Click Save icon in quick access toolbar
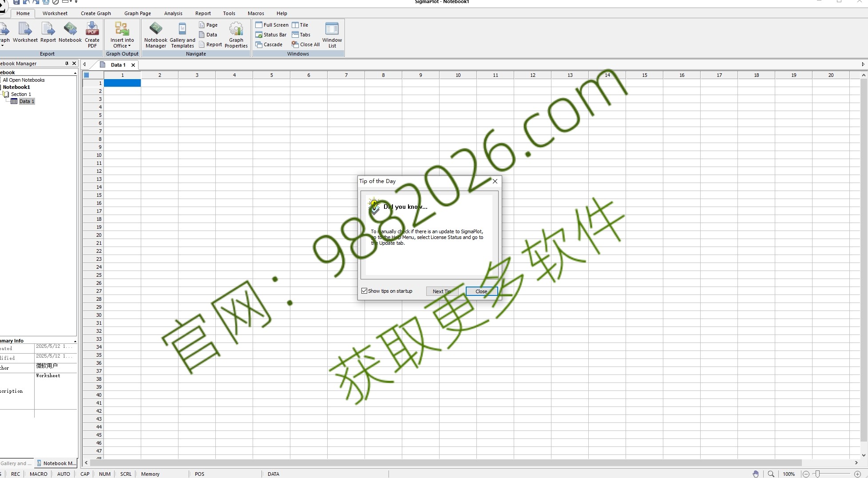Viewport: 868px width, 478px height. pos(16,2)
